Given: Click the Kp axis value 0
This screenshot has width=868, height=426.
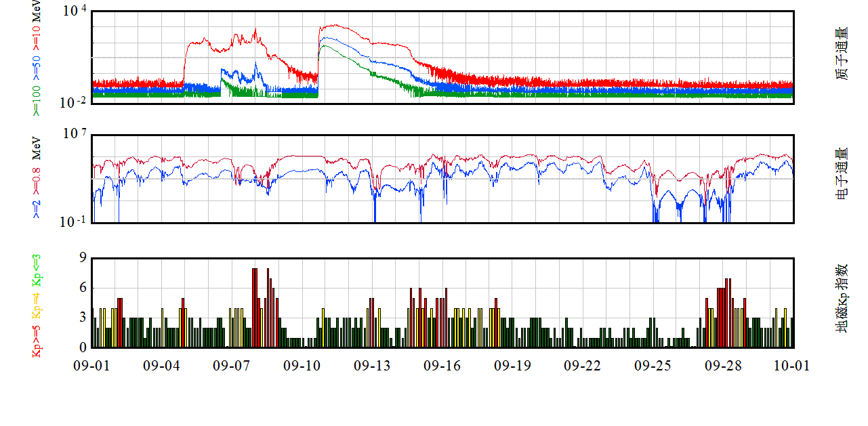Looking at the screenshot, I should click(x=83, y=347).
